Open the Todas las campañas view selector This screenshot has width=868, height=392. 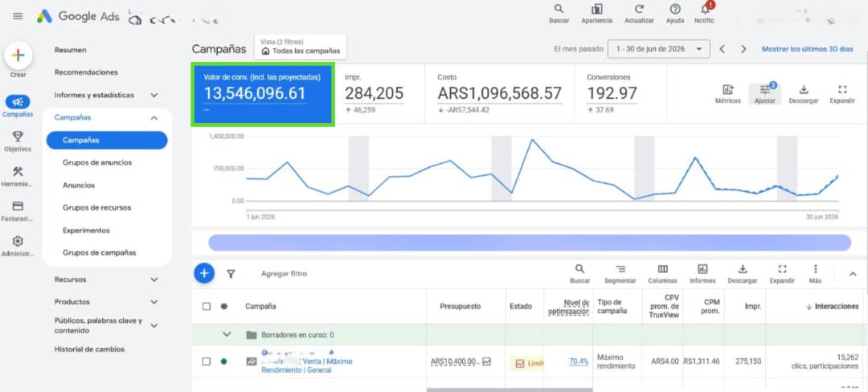tap(301, 47)
